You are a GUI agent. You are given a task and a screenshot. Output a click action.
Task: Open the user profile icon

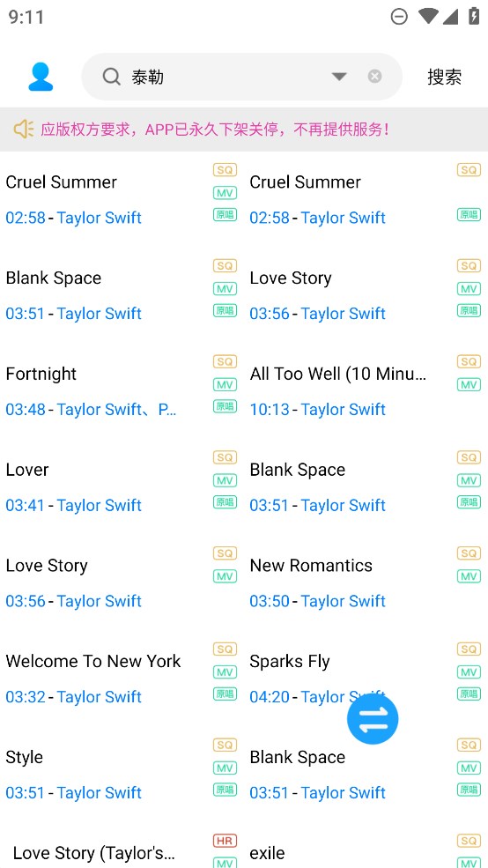41,77
